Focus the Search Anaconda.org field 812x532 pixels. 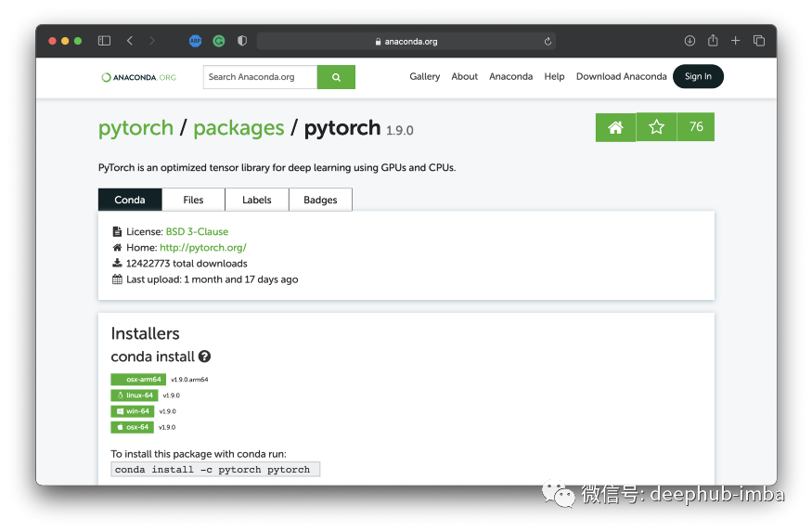[x=260, y=77]
